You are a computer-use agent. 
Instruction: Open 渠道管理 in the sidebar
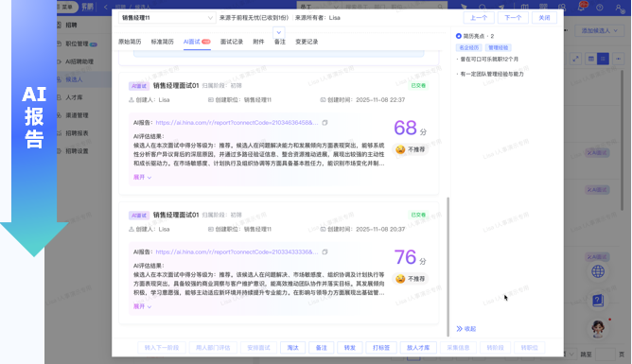click(x=77, y=115)
